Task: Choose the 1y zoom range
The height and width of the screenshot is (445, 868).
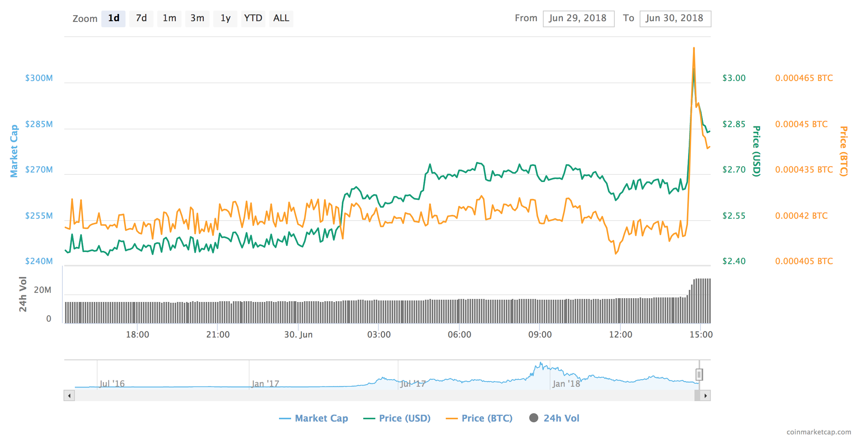Action: click(x=225, y=19)
